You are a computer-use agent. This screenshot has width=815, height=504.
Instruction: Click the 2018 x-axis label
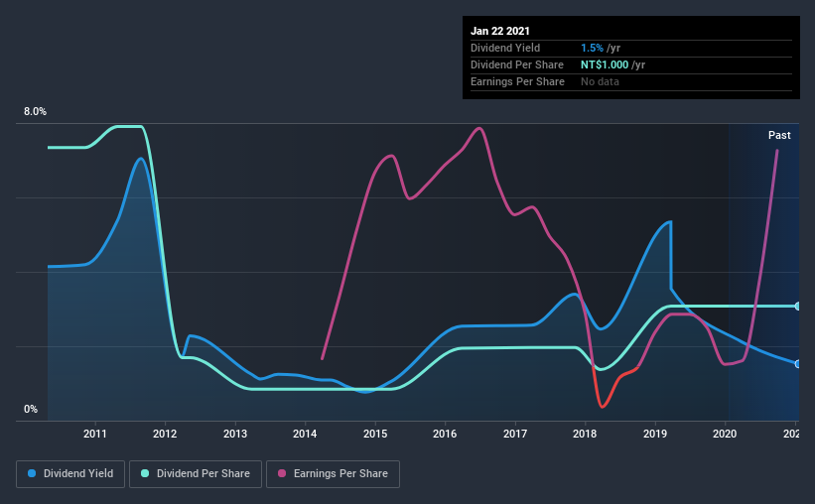[585, 434]
